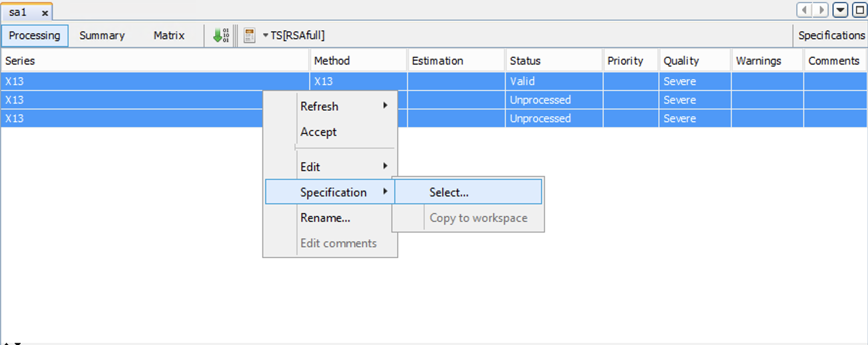The height and width of the screenshot is (345, 868).
Task: Open the TS[RSAfull] specification dropdown
Action: click(x=294, y=35)
